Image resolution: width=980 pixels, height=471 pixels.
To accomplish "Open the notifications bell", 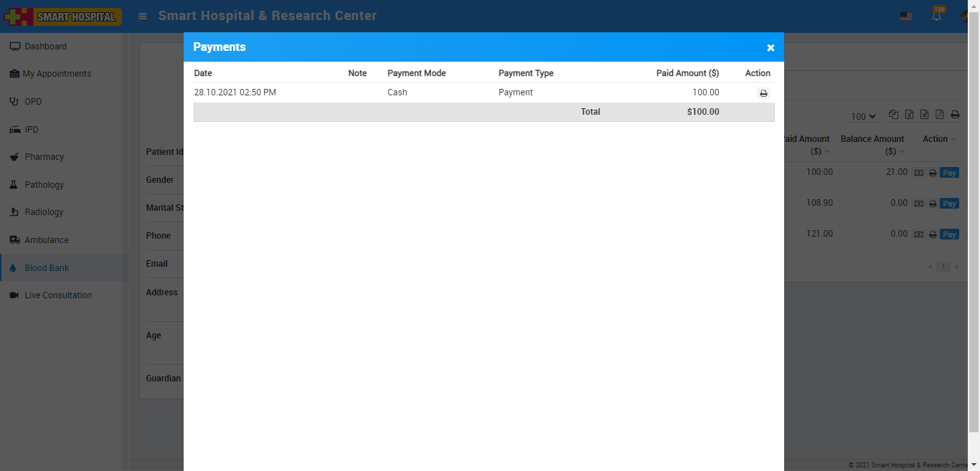I will click(936, 16).
